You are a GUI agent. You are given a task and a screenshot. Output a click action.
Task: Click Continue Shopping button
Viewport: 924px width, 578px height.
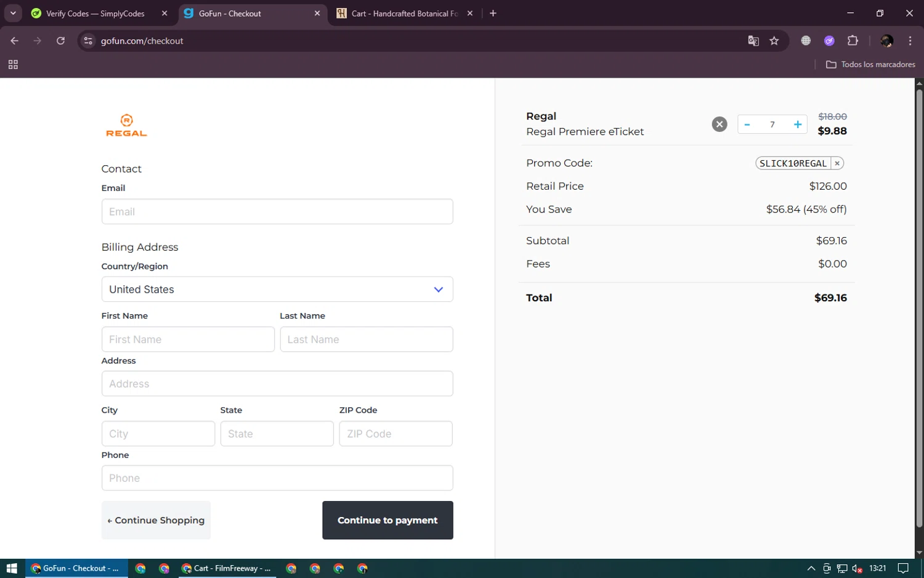pyautogui.click(x=156, y=520)
